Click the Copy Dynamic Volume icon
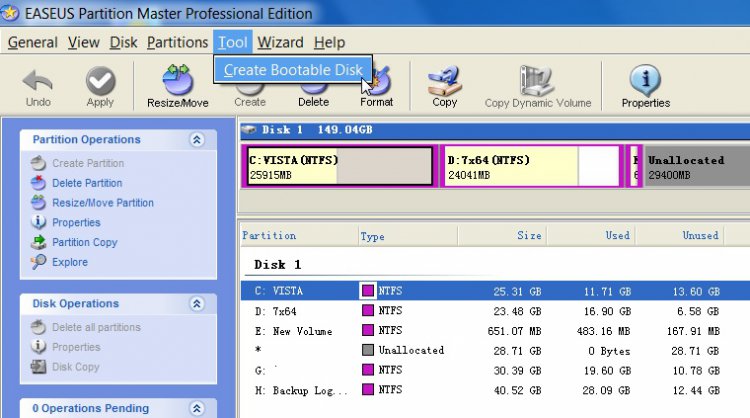Screen dimensions: 750x418 coord(537,80)
